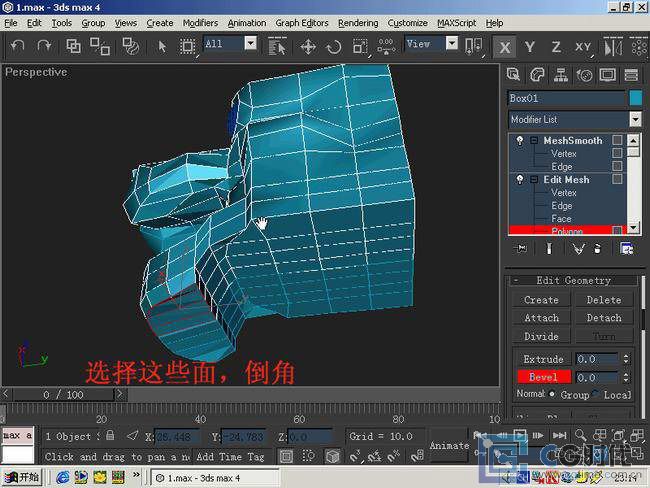Activate the Select and Rotate tool
Viewport: 650px width, 488px height.
[x=334, y=47]
